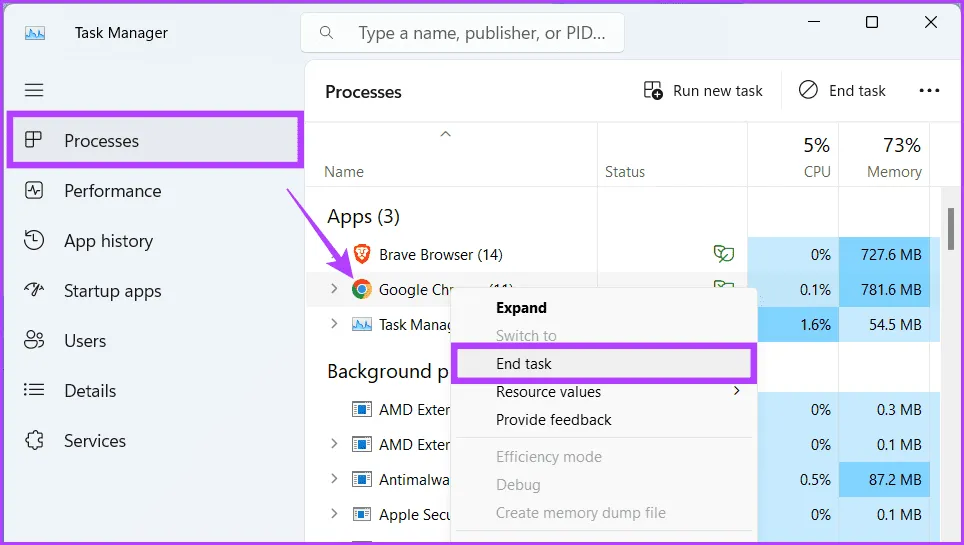
Task: Sort processes by Memory column
Action: click(893, 171)
